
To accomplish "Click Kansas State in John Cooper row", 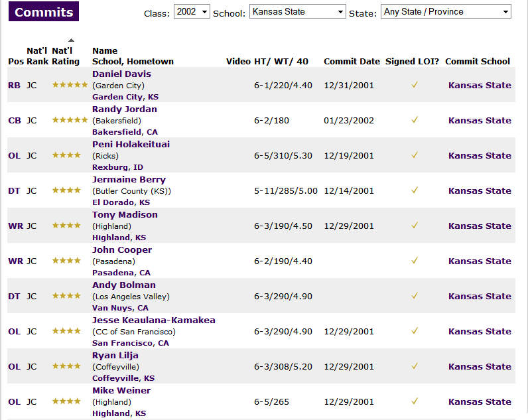I will (480, 261).
